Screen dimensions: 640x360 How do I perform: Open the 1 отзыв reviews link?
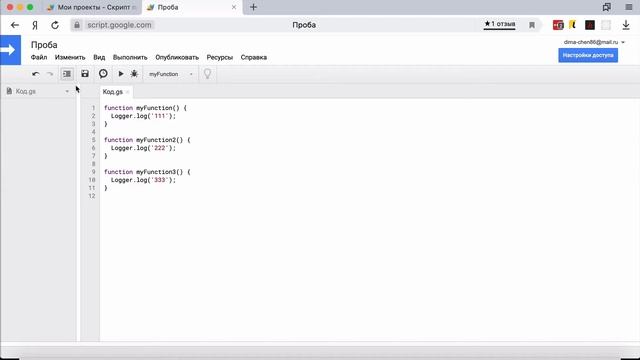coord(500,24)
